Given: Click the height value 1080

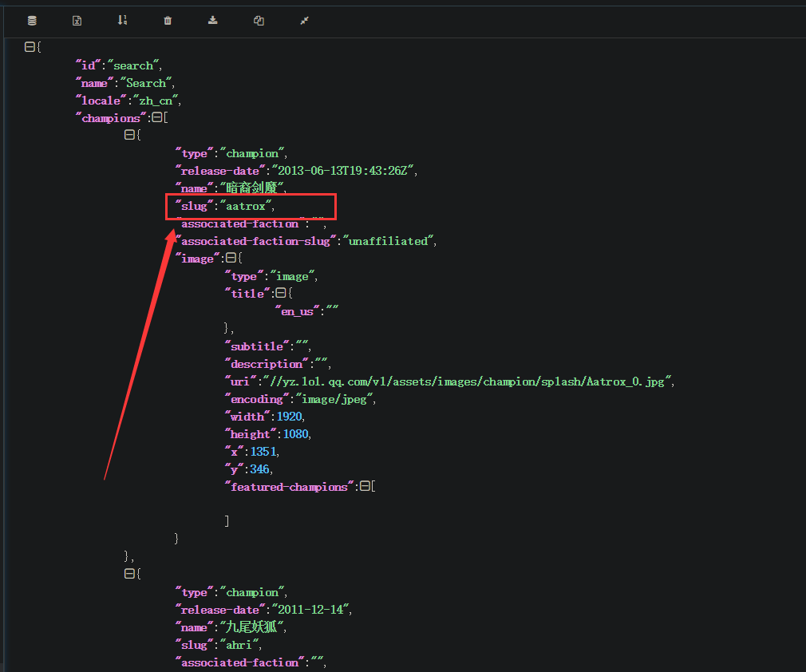Looking at the screenshot, I should pyautogui.click(x=295, y=433).
